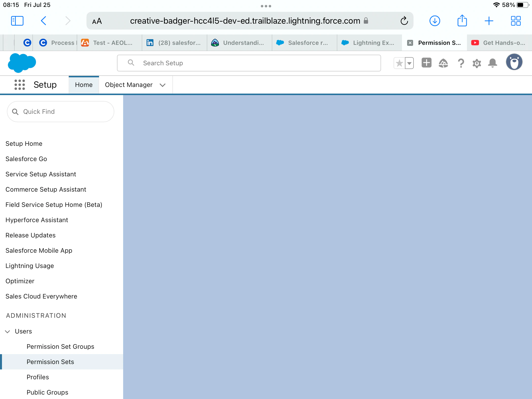Reload the current Salesforce page
This screenshot has width=532, height=399.
pyautogui.click(x=404, y=21)
